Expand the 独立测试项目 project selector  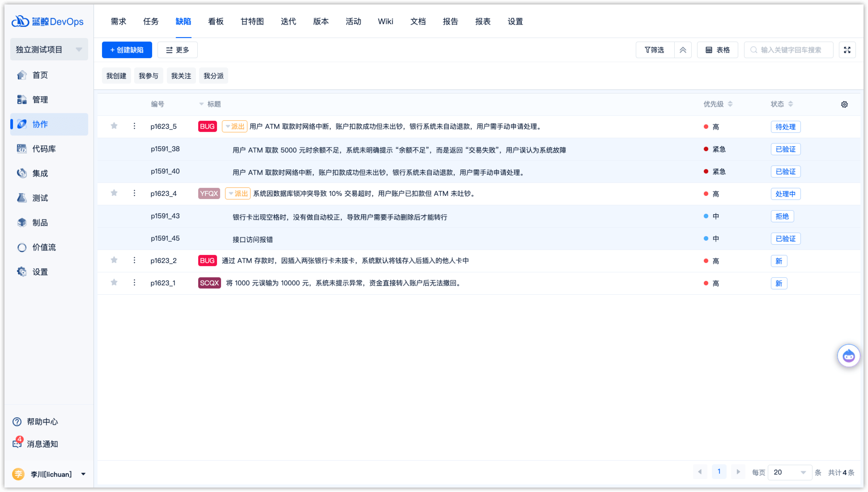(49, 50)
